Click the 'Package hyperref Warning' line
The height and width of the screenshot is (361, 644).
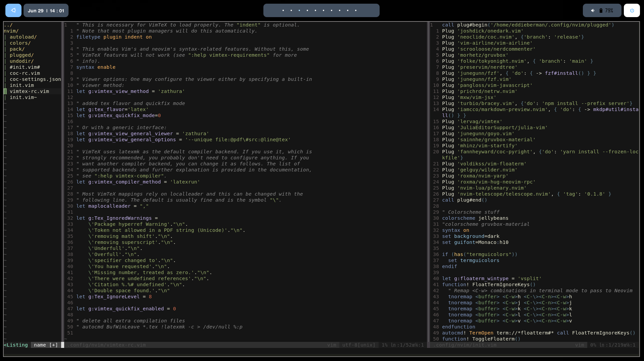pos(138,224)
